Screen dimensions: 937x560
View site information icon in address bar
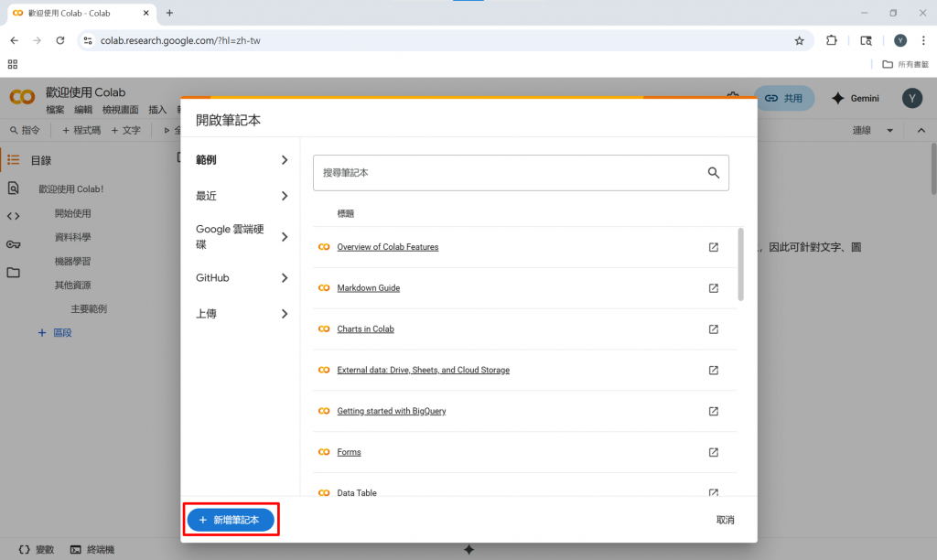pos(88,40)
